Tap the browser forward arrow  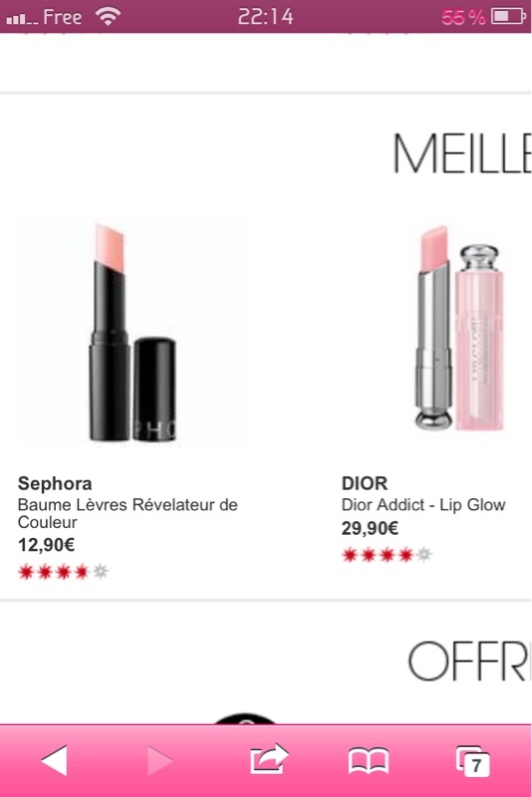[x=160, y=760]
